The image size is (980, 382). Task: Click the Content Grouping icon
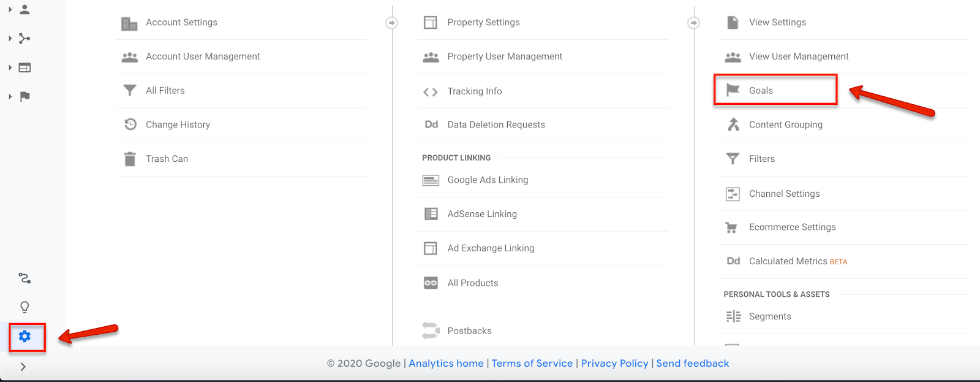tap(733, 124)
